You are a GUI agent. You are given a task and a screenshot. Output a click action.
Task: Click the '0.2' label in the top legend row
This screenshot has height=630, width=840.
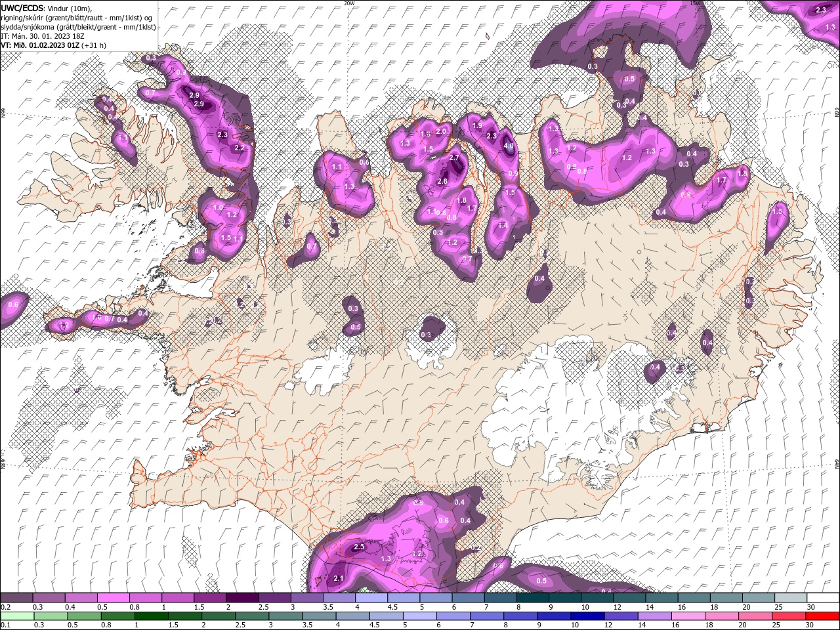(x=6, y=607)
